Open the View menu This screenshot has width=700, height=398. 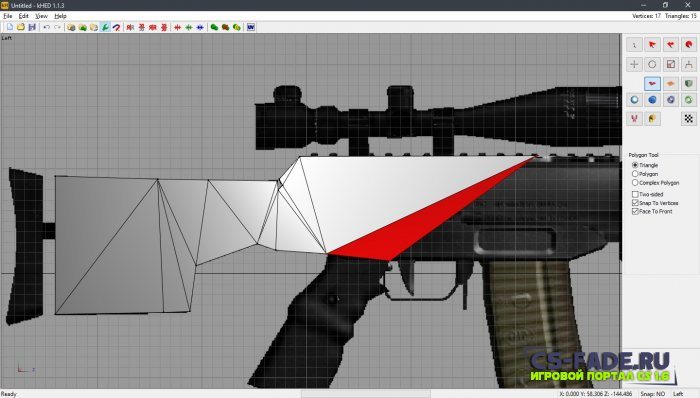tap(41, 16)
